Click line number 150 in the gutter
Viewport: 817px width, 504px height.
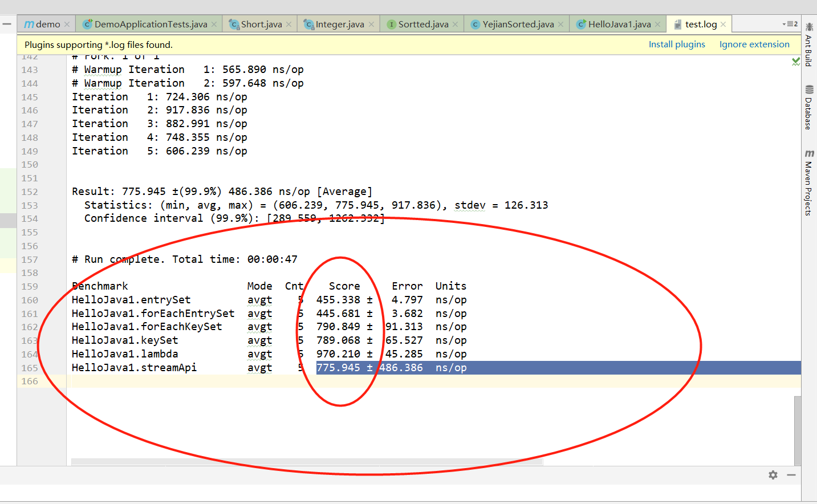point(30,165)
